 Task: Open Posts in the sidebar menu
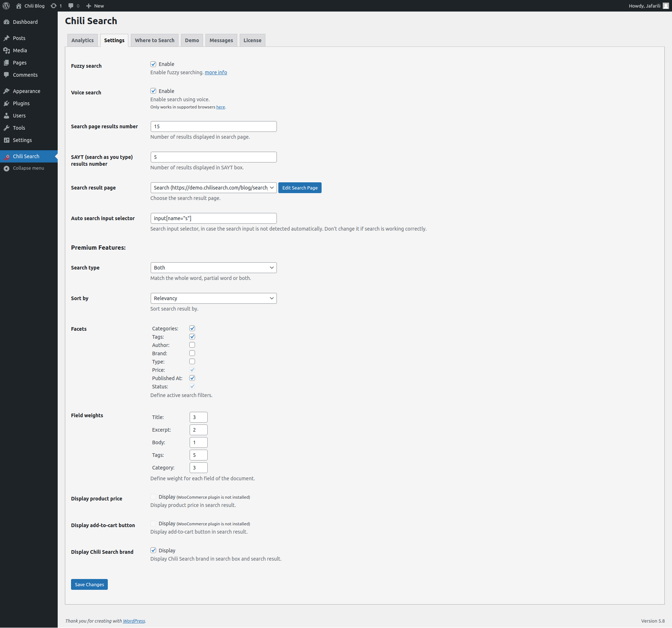[29, 38]
